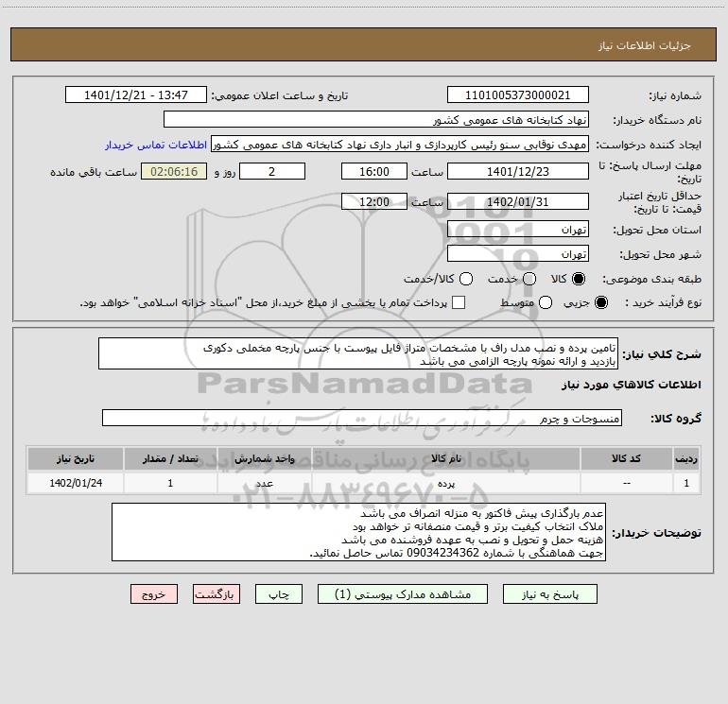Click the request creator field مهدی نوقابی
728x704 pixels.
(x=400, y=144)
